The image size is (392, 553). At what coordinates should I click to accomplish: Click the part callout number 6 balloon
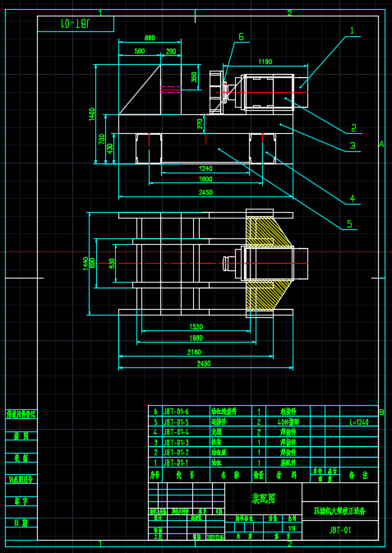242,37
